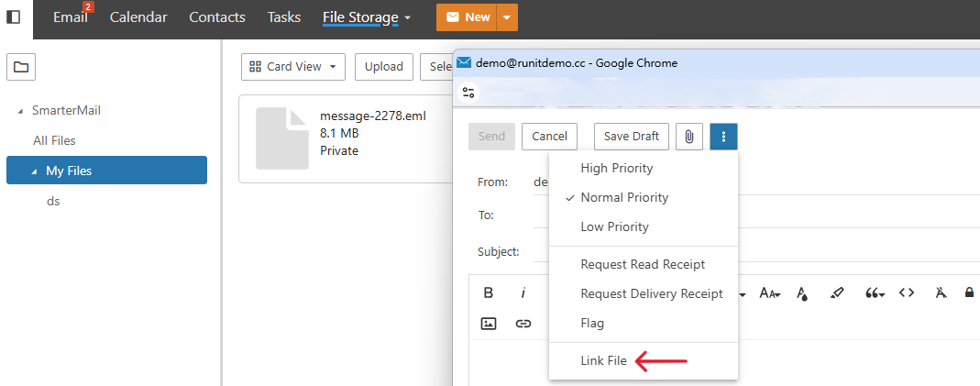Choose Link File from the menu
The width and height of the screenshot is (980, 386).
603,361
